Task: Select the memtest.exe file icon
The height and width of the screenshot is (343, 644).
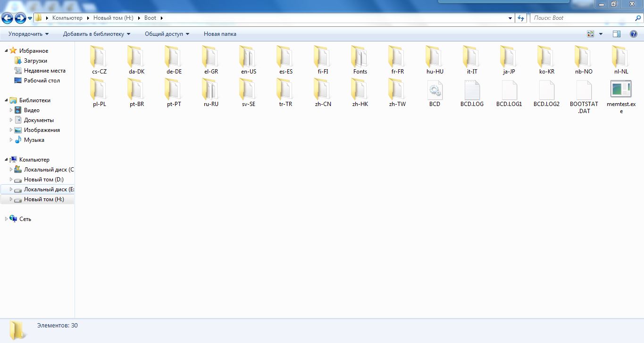Action: [x=621, y=90]
